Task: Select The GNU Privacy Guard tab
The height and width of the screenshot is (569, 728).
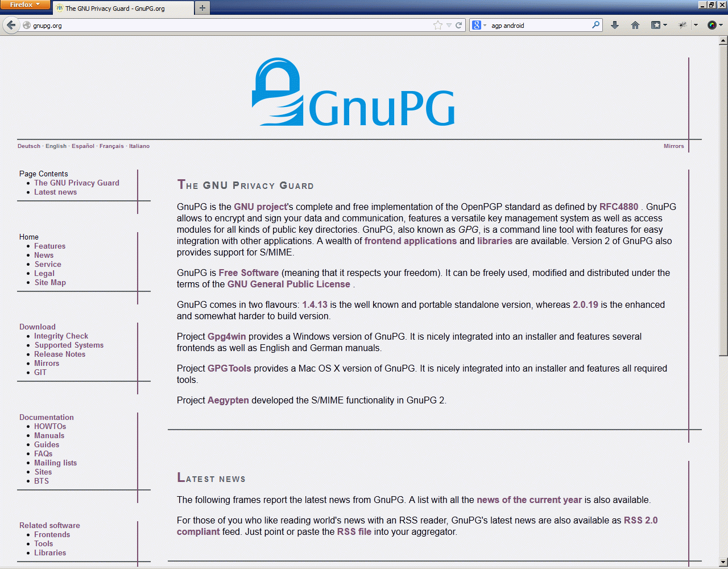Action: coord(123,9)
